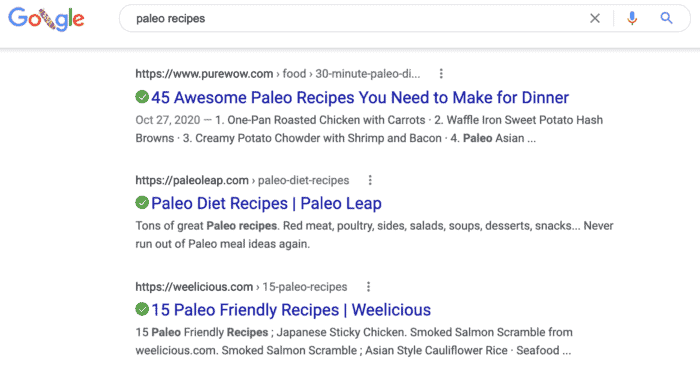700x375 pixels.
Task: Click the Paleo Leap description snippet
Action: (374, 235)
